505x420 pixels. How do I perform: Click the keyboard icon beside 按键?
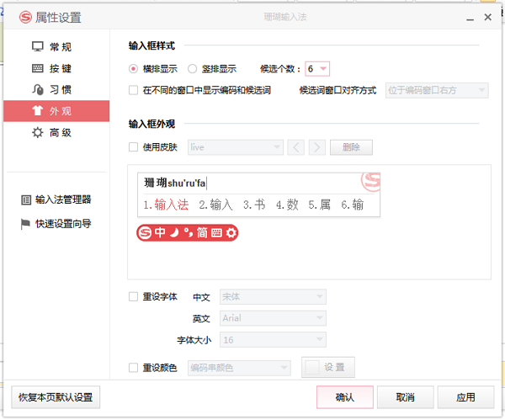pos(38,68)
